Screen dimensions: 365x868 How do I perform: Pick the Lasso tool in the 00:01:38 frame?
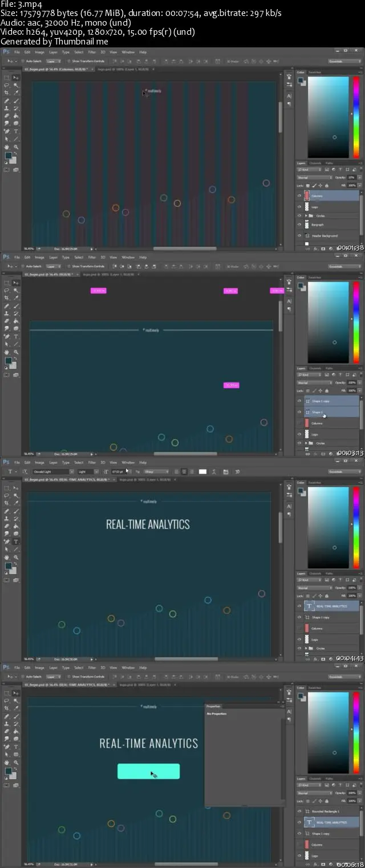(x=6, y=85)
